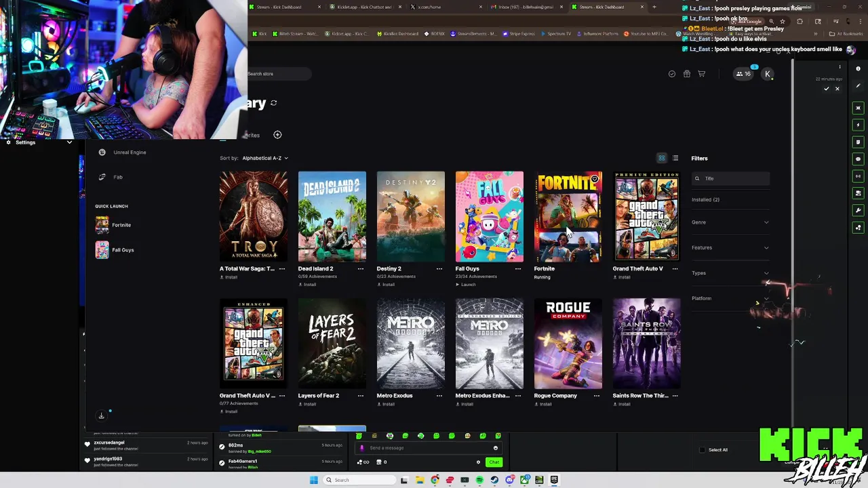Open chat settings gear icon
This screenshot has height=488, width=868.
point(478,462)
